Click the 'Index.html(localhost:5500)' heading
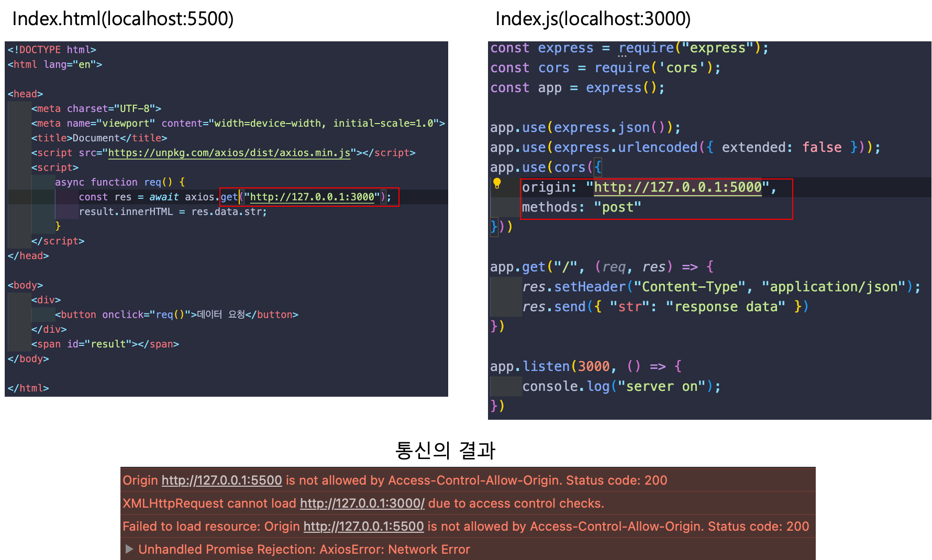The image size is (932, 560). (x=123, y=19)
